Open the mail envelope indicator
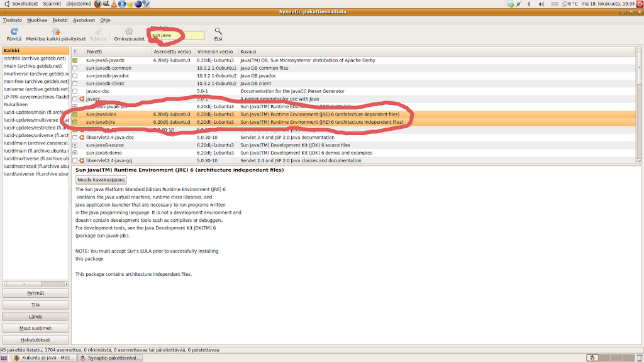The image size is (644, 362). 555,4
